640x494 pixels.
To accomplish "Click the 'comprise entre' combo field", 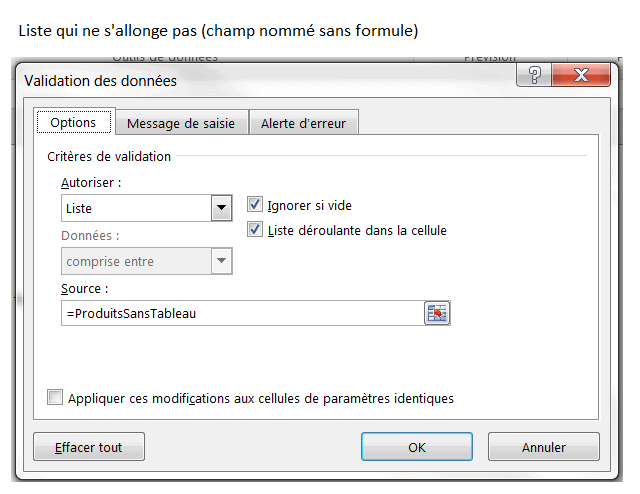I will tap(135, 261).
